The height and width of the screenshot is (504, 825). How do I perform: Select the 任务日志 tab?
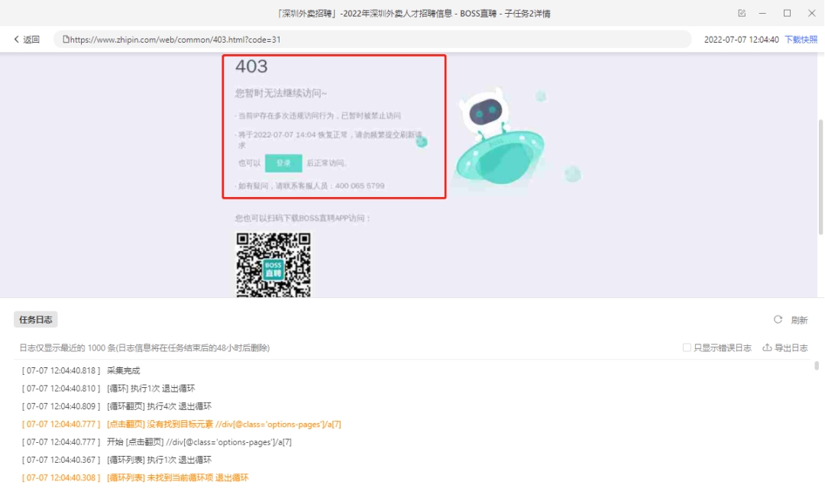click(x=35, y=320)
